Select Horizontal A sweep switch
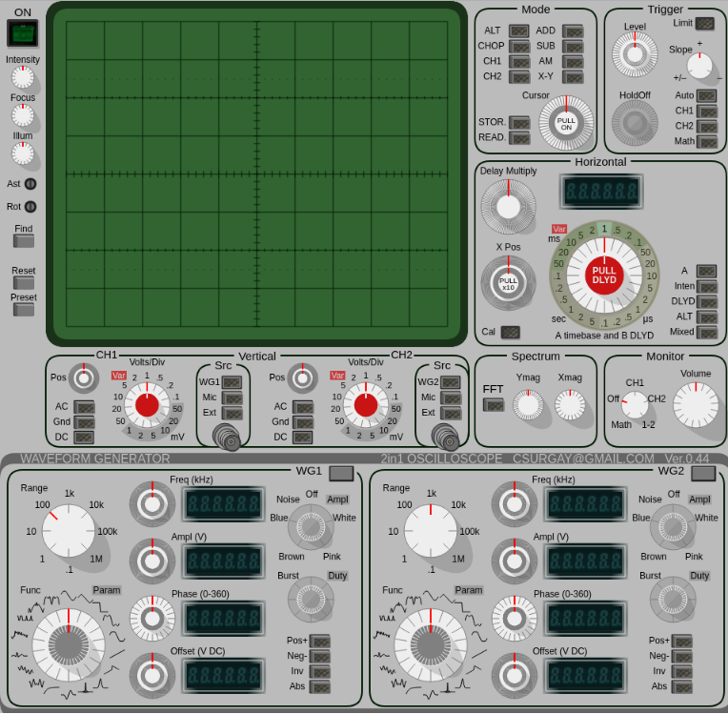The image size is (728, 714). point(707,271)
